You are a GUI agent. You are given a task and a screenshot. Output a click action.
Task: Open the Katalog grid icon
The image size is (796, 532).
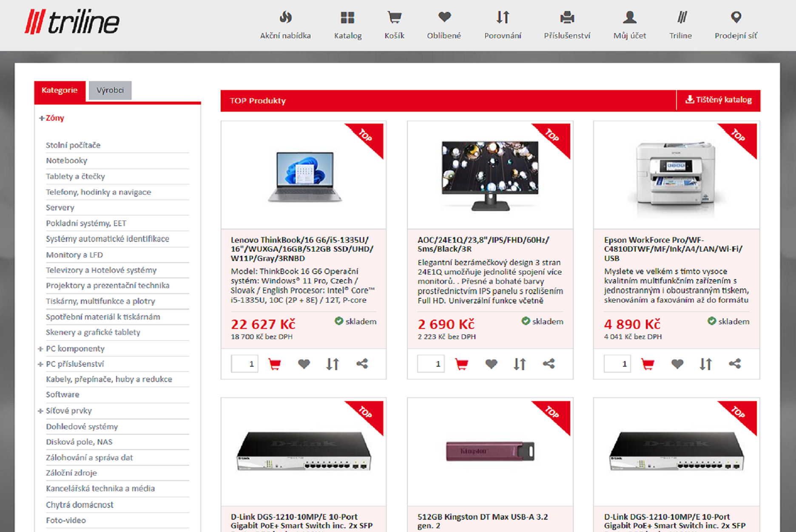[x=347, y=18]
